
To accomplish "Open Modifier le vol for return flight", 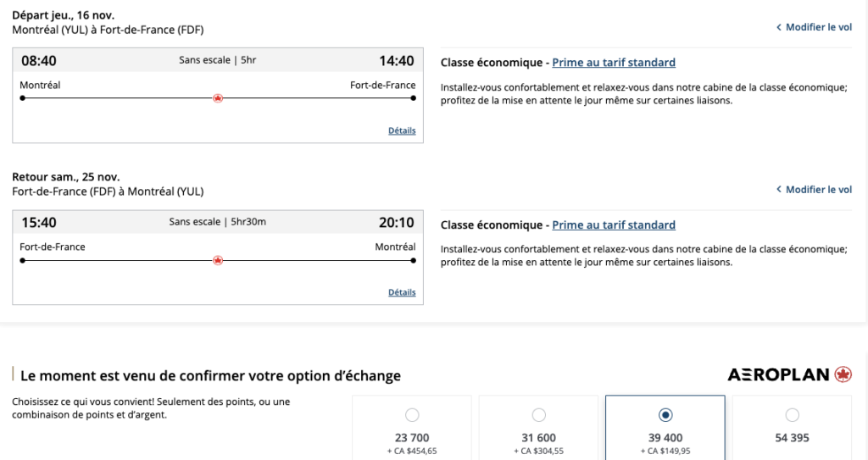I will click(818, 190).
